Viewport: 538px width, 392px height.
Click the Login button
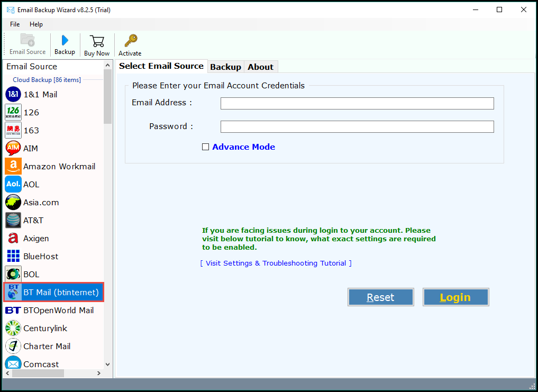(455, 297)
